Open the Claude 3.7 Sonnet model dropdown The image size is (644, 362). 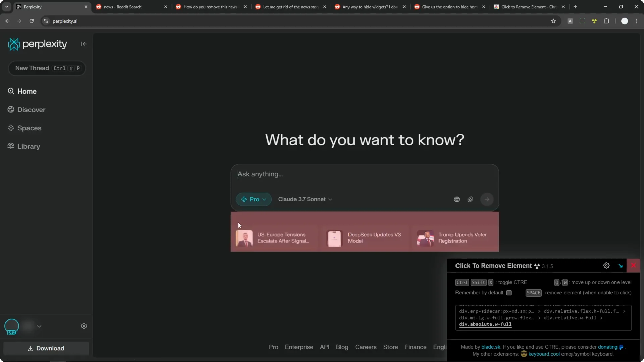(x=305, y=199)
